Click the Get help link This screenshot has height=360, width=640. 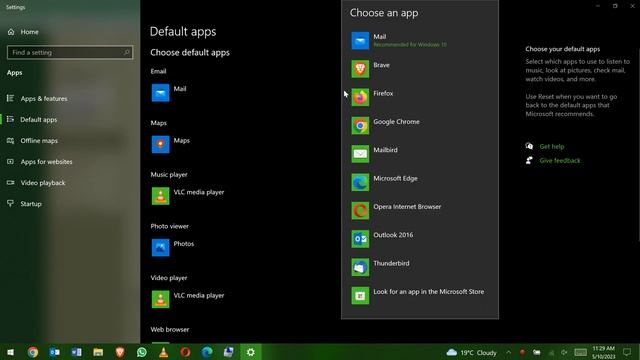click(x=551, y=146)
